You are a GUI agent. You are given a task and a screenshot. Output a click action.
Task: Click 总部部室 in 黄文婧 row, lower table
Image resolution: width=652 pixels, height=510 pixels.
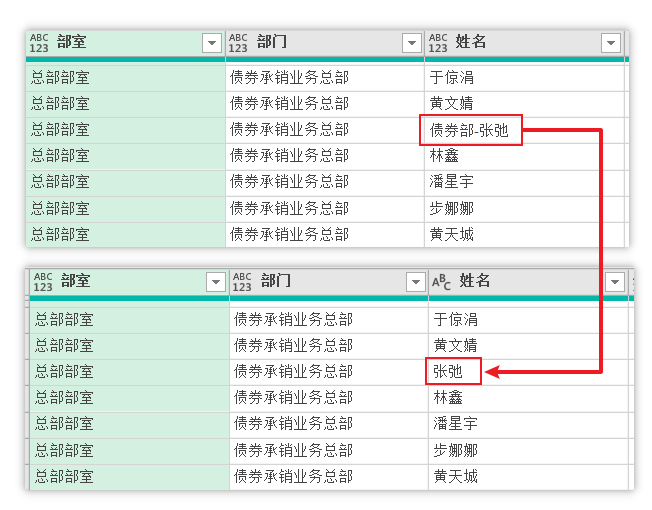point(64,346)
